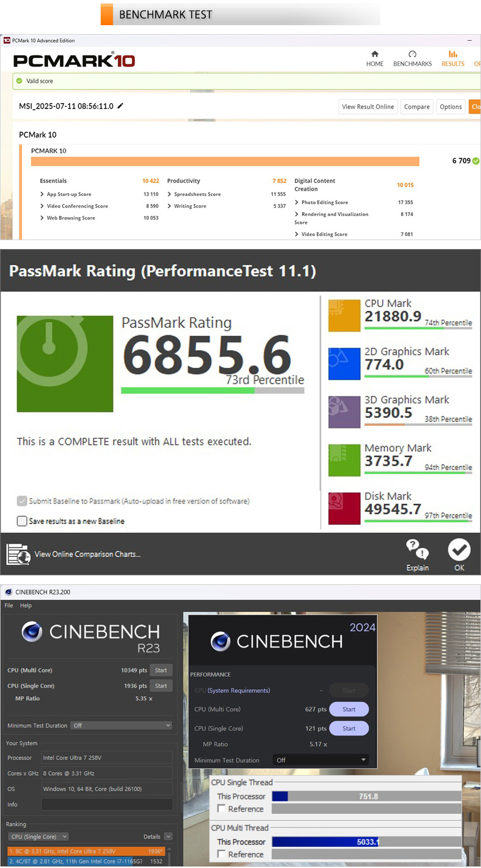Click the This Processor single thread bar
The width and height of the screenshot is (481, 868).
[x=366, y=796]
